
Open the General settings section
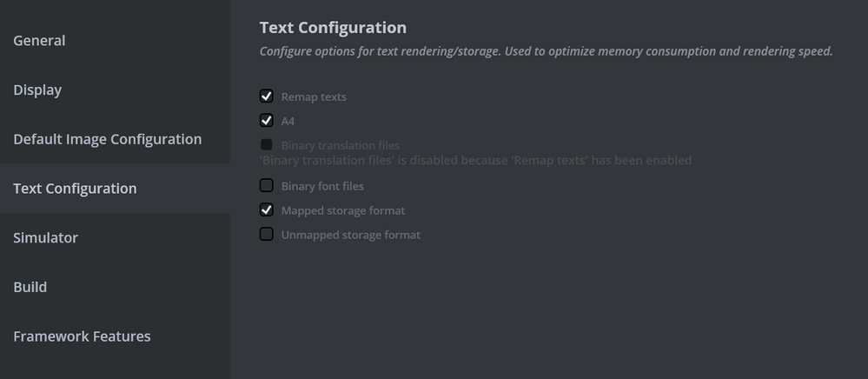click(39, 41)
